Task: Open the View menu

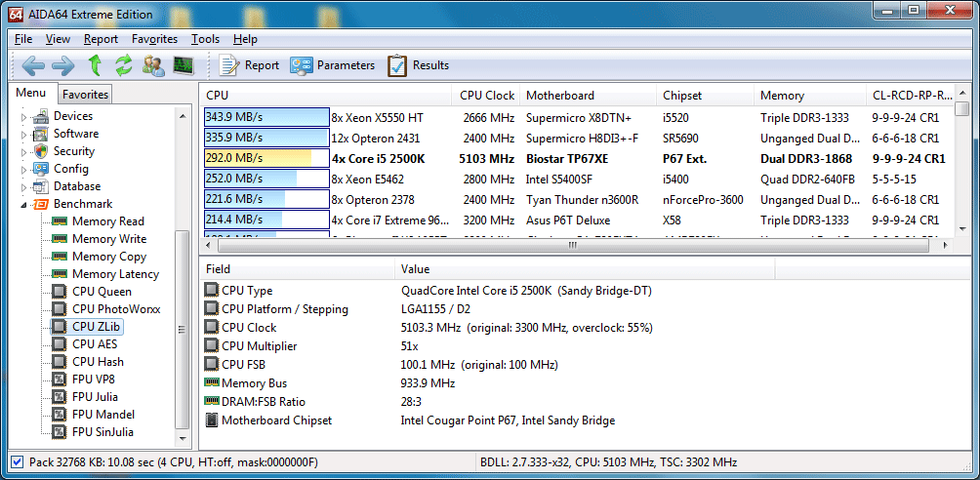Action: coord(59,39)
